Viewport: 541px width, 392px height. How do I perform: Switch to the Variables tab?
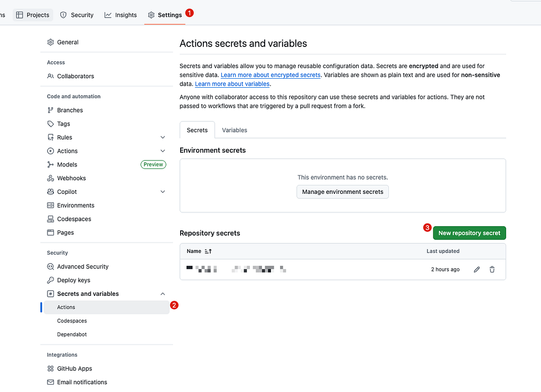(x=235, y=130)
